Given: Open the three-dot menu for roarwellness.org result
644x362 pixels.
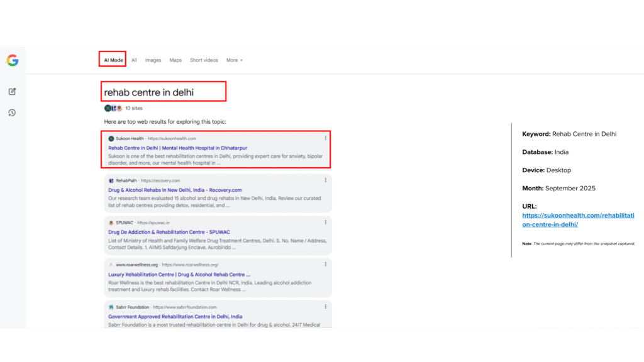Looking at the screenshot, I should [x=325, y=265].
